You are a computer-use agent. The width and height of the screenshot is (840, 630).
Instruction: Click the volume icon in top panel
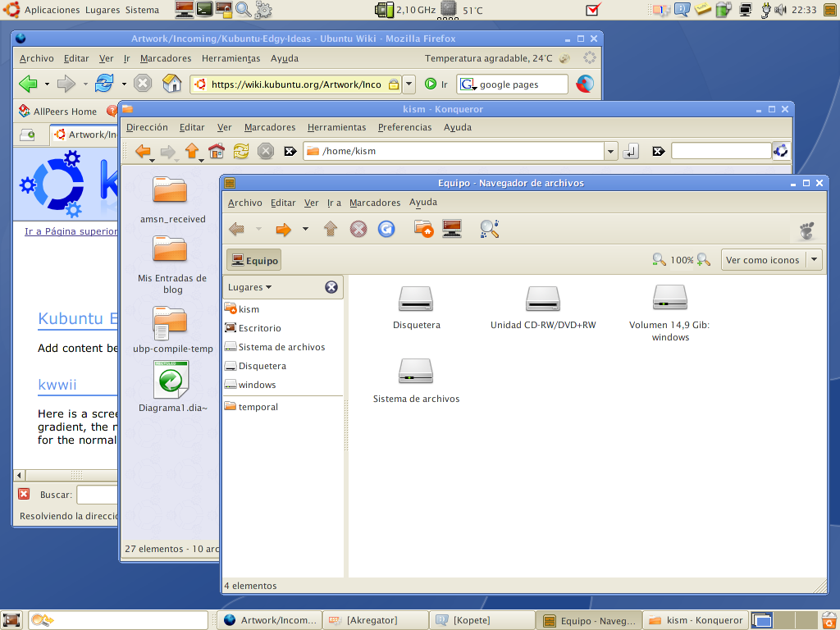point(781,10)
